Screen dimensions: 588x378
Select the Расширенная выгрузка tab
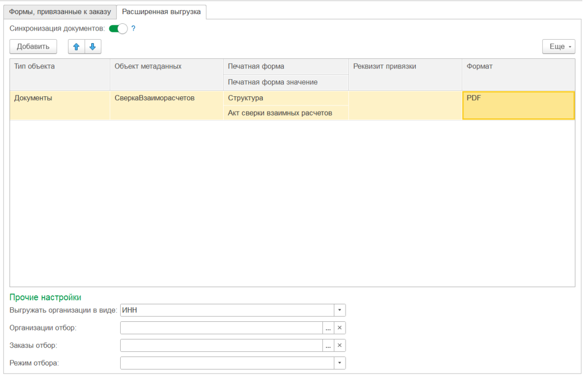[x=161, y=12]
